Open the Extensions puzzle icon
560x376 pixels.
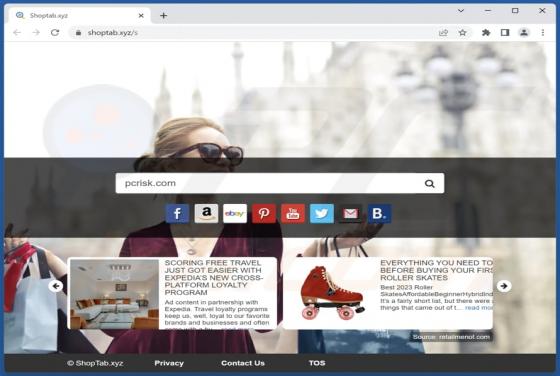[x=486, y=32]
